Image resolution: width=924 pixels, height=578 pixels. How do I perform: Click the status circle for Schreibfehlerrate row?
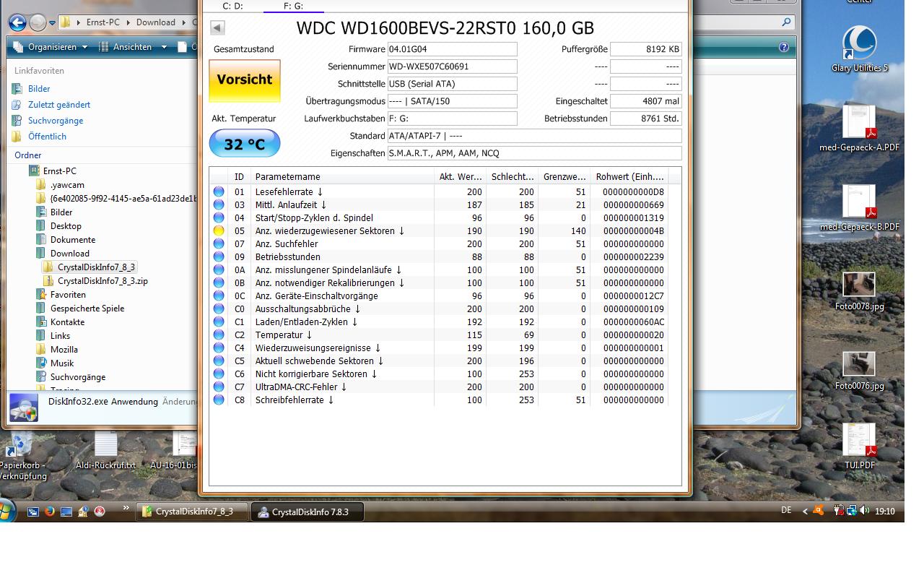tap(219, 400)
